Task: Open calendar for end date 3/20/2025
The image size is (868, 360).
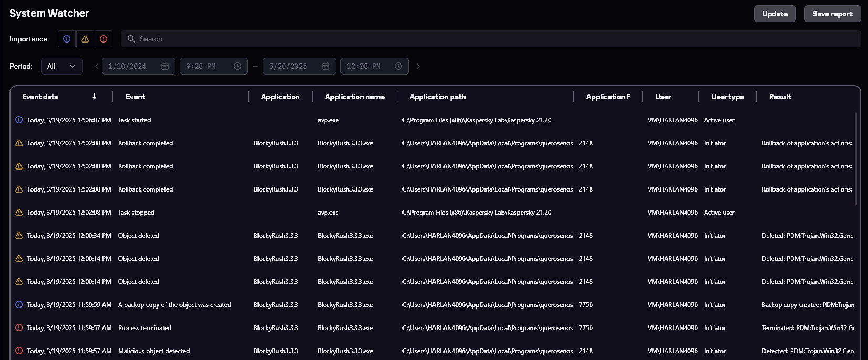Action: (326, 66)
